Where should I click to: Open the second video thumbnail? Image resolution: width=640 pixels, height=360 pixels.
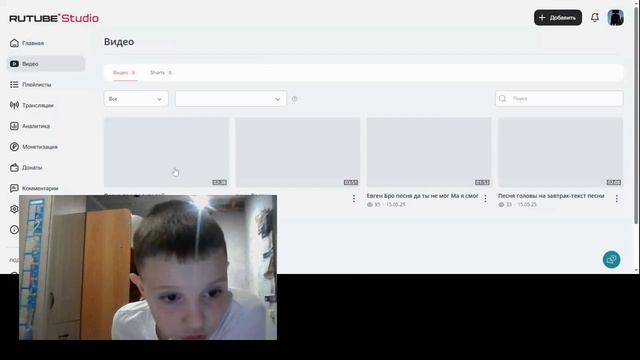pyautogui.click(x=298, y=152)
